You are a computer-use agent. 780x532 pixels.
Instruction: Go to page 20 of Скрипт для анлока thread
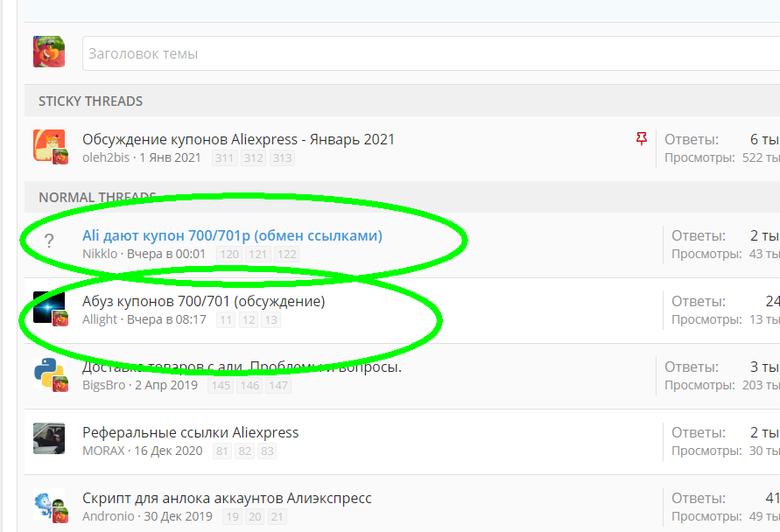click(255, 516)
